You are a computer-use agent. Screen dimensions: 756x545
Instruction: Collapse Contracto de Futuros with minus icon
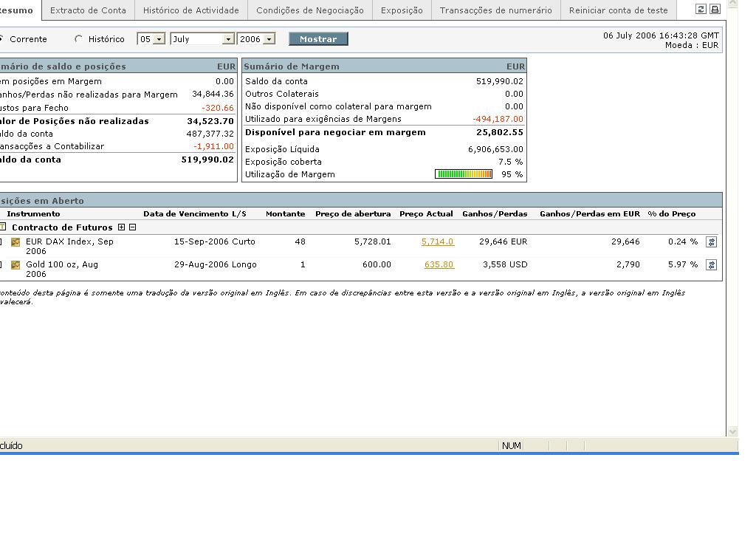133,227
